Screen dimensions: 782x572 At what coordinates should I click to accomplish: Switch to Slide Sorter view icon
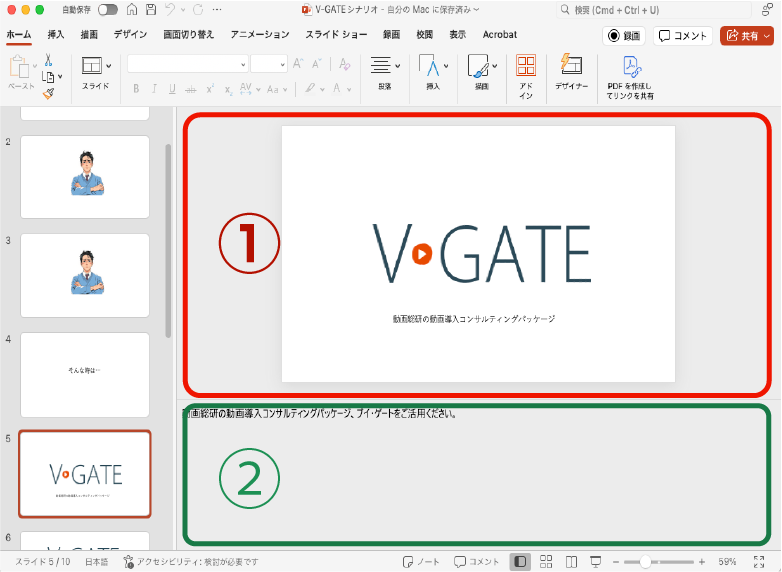click(546, 562)
